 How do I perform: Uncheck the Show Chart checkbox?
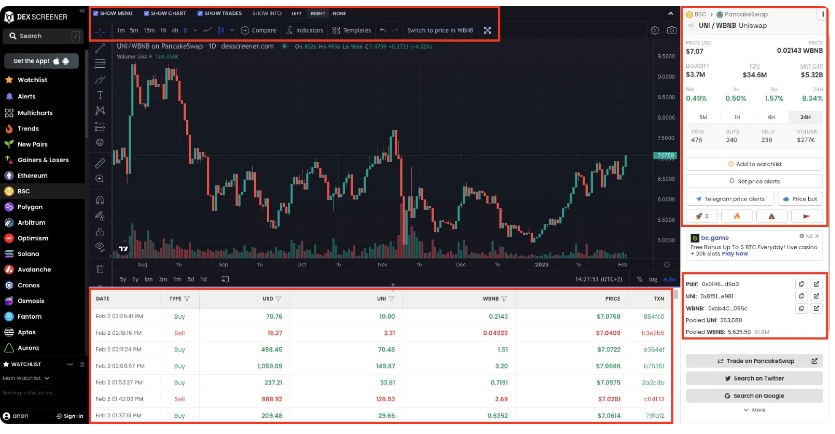tap(146, 13)
